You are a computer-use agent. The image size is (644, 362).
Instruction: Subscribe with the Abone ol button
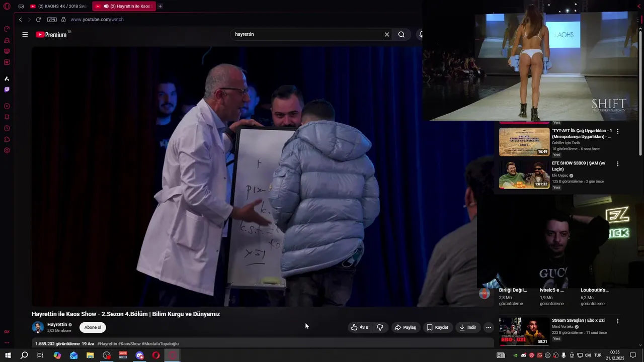pyautogui.click(x=93, y=327)
